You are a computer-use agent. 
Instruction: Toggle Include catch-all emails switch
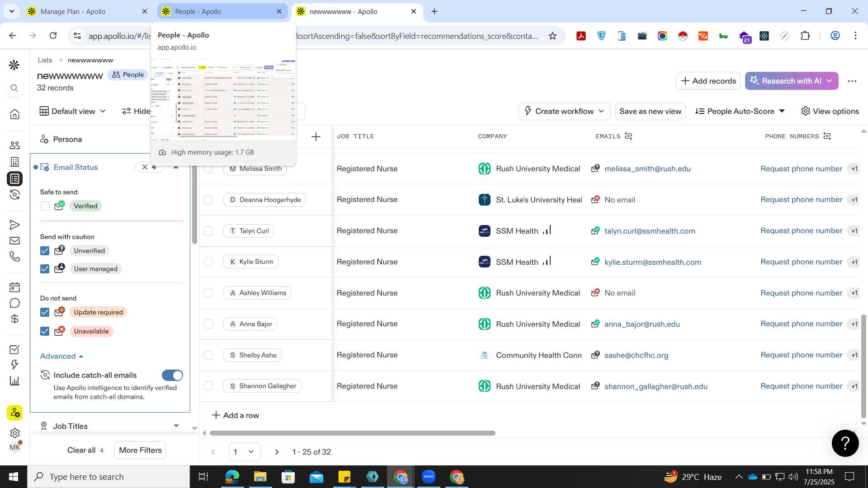pyautogui.click(x=172, y=375)
